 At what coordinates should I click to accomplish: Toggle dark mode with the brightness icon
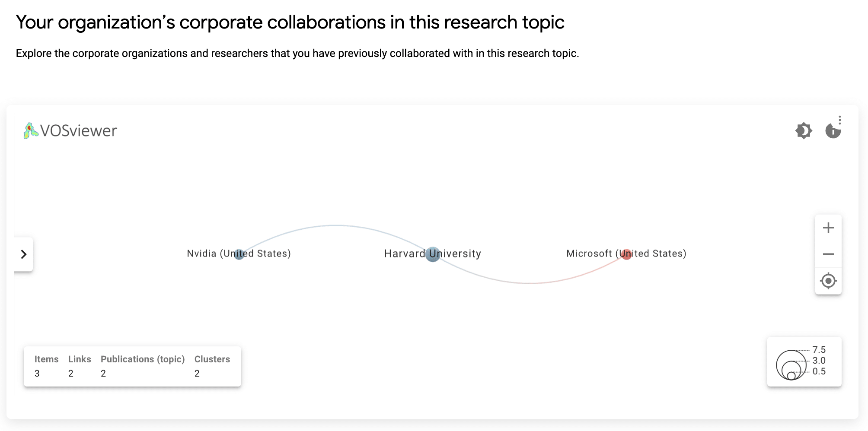(804, 130)
